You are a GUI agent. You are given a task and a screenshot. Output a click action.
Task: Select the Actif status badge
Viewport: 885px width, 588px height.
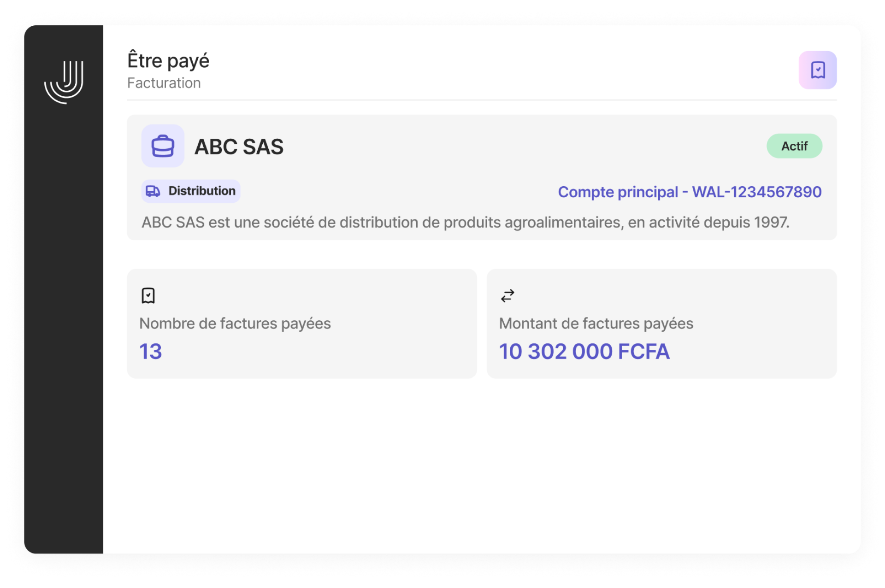click(794, 146)
